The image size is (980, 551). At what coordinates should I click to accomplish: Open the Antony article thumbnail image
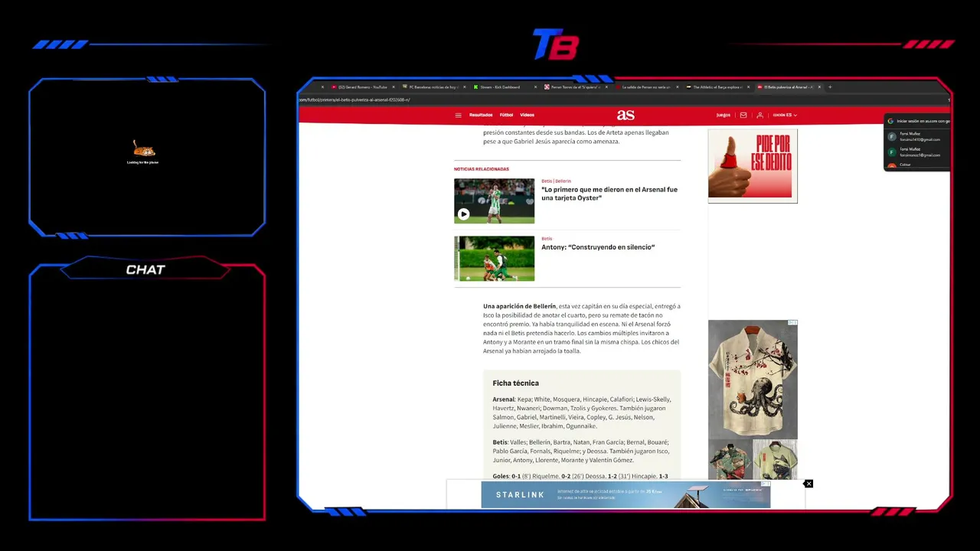[494, 259]
